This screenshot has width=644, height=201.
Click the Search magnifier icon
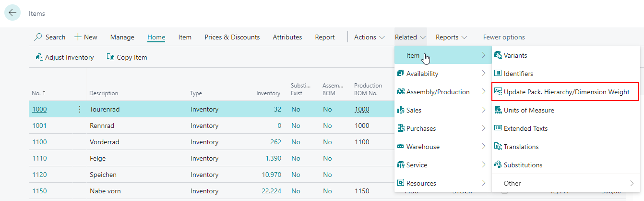tap(38, 38)
